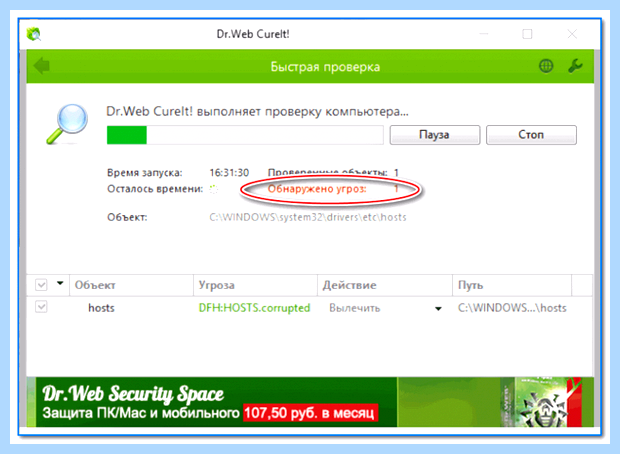Pause the scan with Пауза button

[435, 135]
